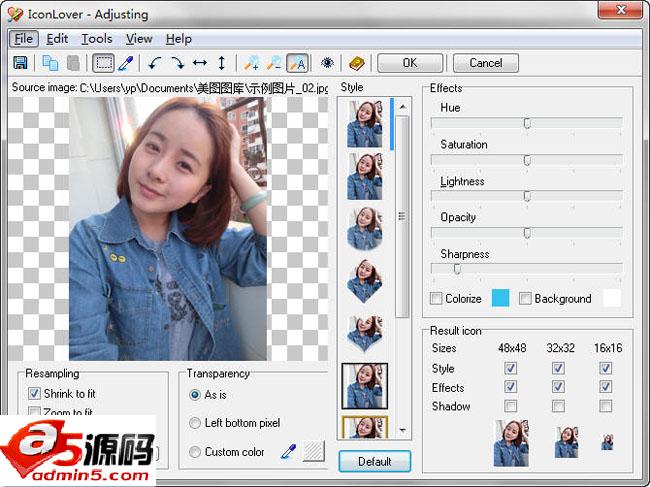The width and height of the screenshot is (650, 487).
Task: Click the Style list scrollbar thumb
Action: (x=402, y=216)
